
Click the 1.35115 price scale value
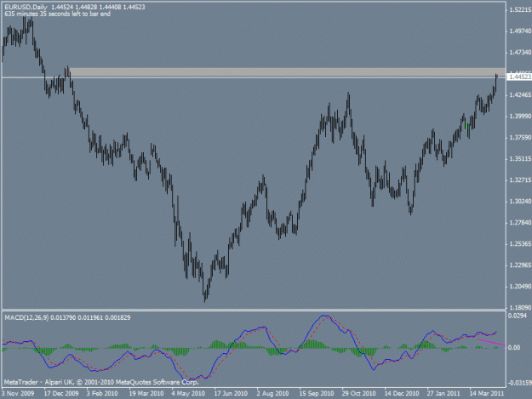tap(520, 159)
